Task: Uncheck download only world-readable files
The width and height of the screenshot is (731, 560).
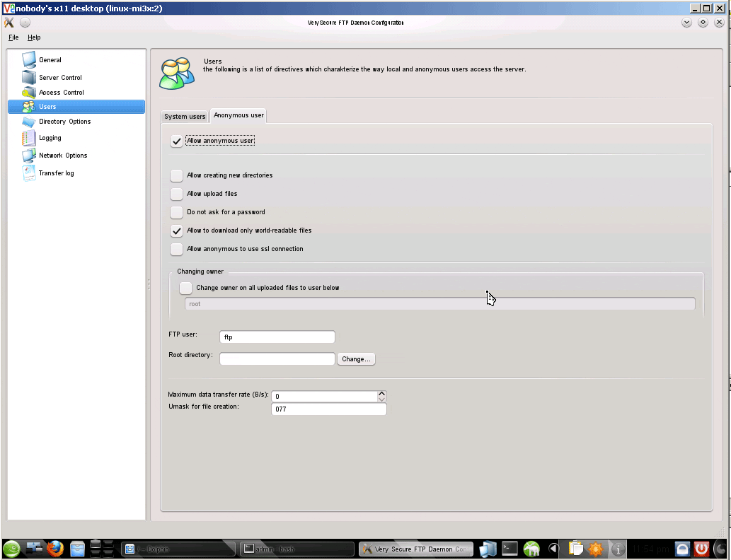Action: tap(176, 231)
